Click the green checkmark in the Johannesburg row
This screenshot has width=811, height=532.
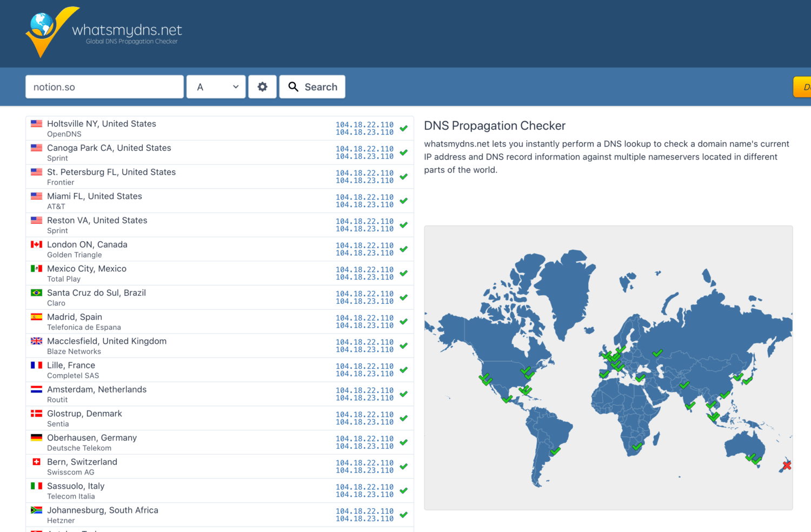[403, 515]
